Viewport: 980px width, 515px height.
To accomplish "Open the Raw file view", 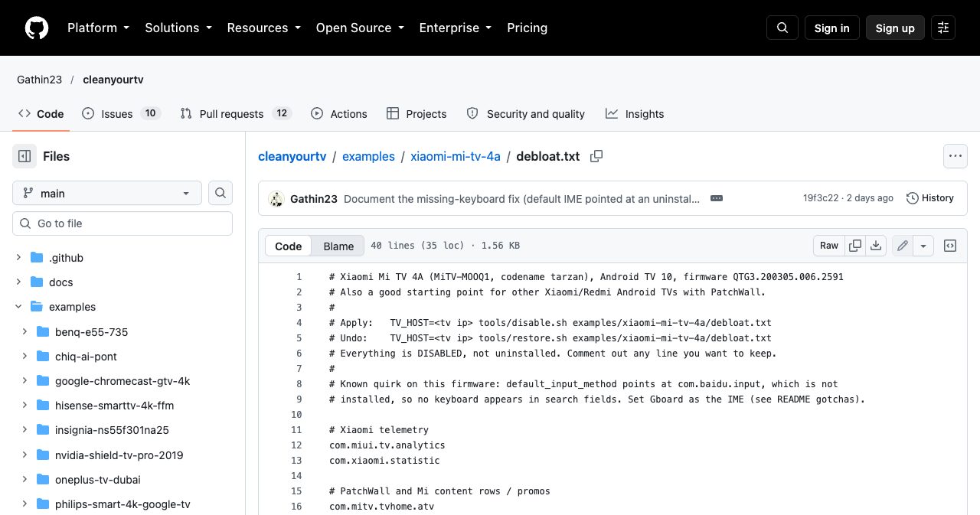I will [829, 246].
